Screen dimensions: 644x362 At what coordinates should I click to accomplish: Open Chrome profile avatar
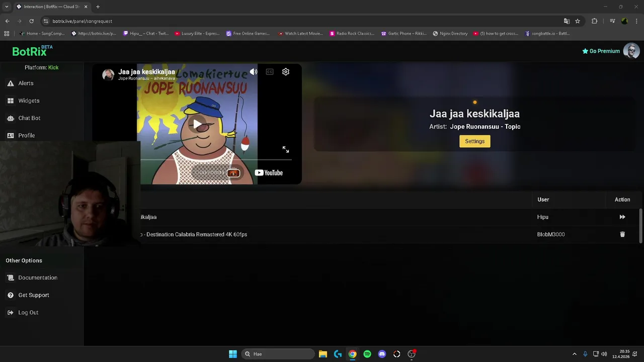[624, 21]
